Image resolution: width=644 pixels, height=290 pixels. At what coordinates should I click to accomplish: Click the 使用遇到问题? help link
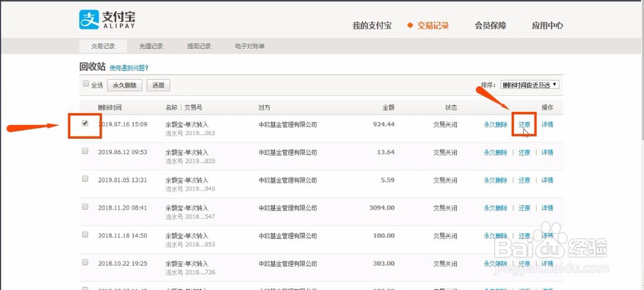pyautogui.click(x=129, y=68)
